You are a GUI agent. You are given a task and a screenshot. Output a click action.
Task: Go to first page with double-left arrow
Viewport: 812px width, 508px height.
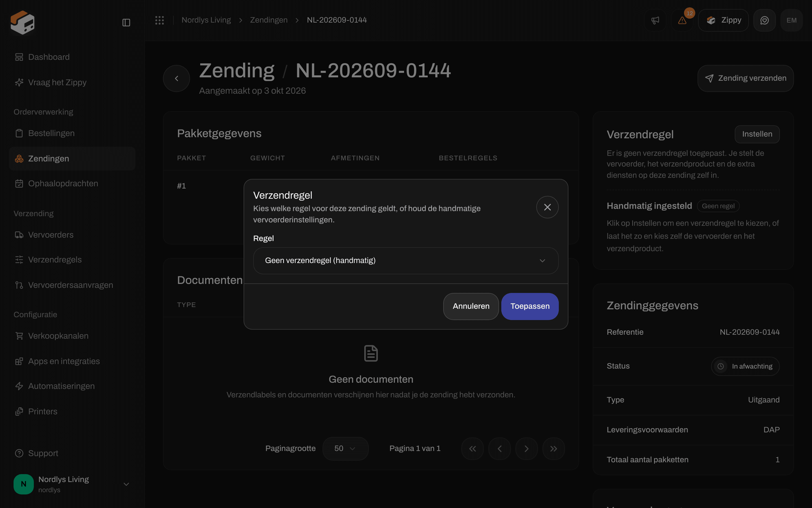coord(473,449)
